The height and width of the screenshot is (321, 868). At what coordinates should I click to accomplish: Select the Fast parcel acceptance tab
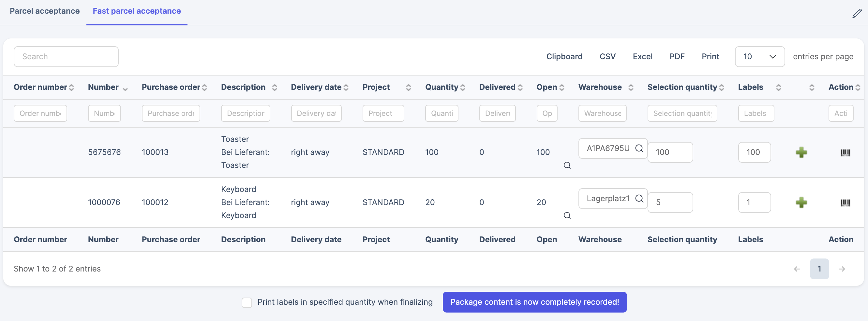(x=137, y=11)
